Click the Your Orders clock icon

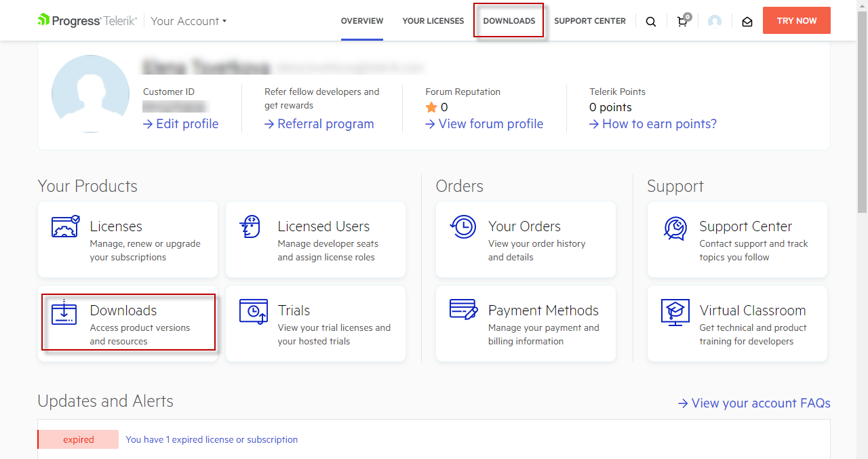tap(463, 226)
